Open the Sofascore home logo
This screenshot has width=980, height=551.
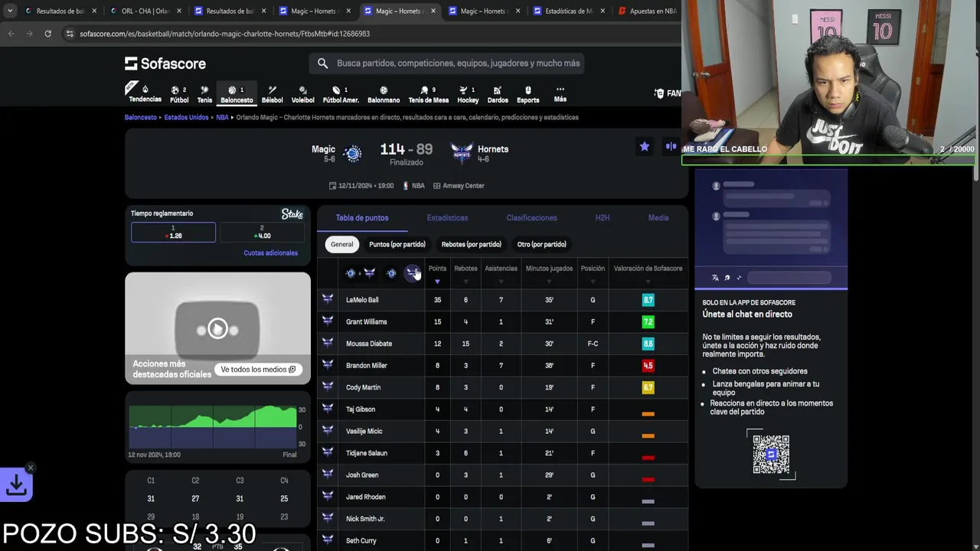(165, 64)
